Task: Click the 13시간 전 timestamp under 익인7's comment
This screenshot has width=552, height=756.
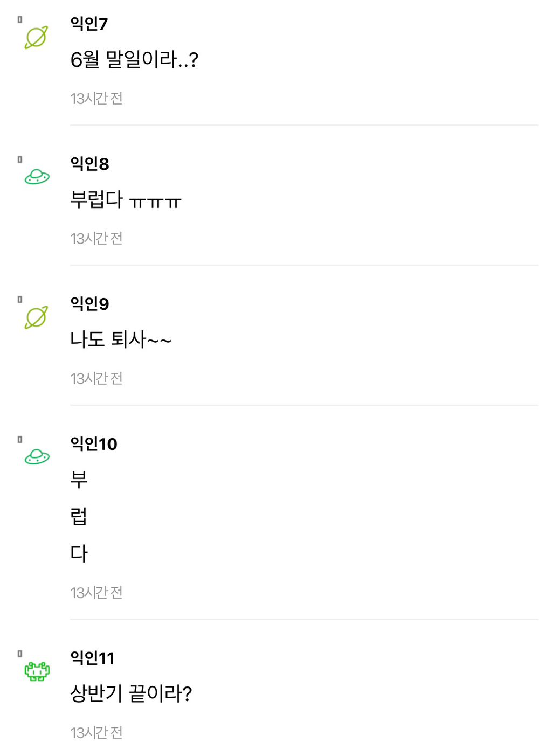Action: 96,99
